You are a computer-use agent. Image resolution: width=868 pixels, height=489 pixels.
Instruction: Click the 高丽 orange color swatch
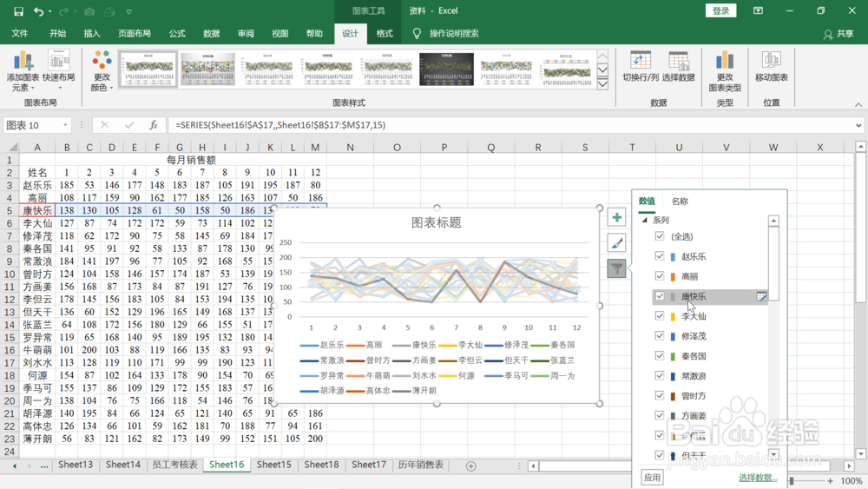673,277
